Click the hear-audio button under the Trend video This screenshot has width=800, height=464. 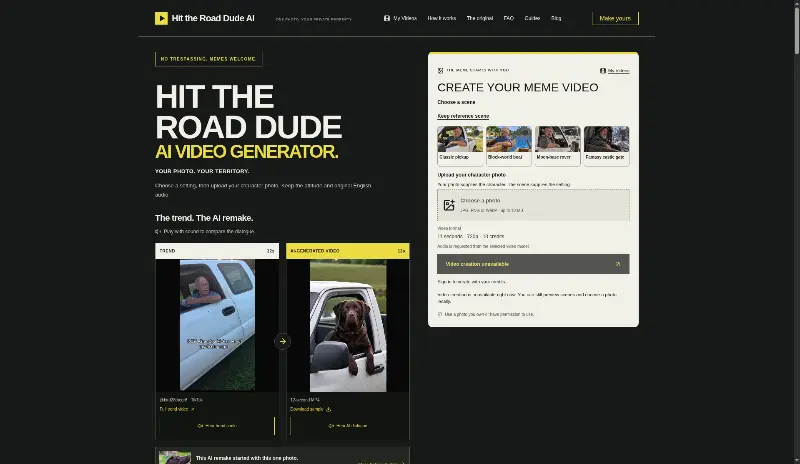click(x=217, y=426)
